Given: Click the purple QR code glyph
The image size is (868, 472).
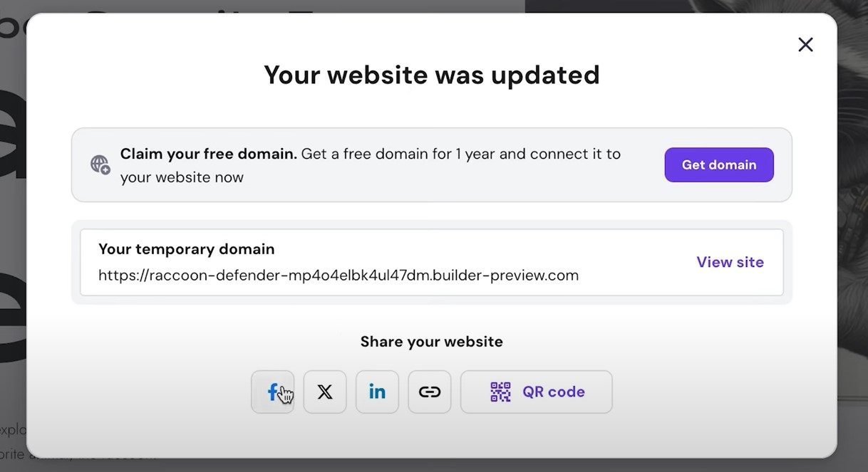Looking at the screenshot, I should coord(500,392).
